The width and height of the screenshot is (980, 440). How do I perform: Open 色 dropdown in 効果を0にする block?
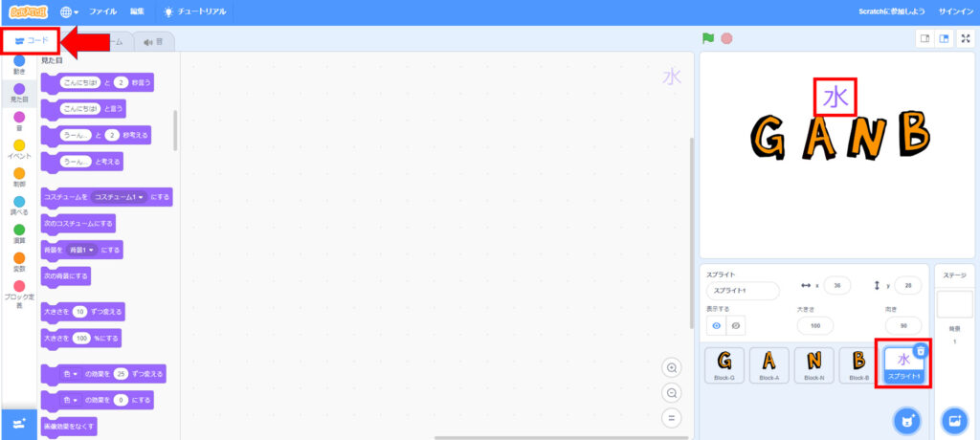pos(71,400)
